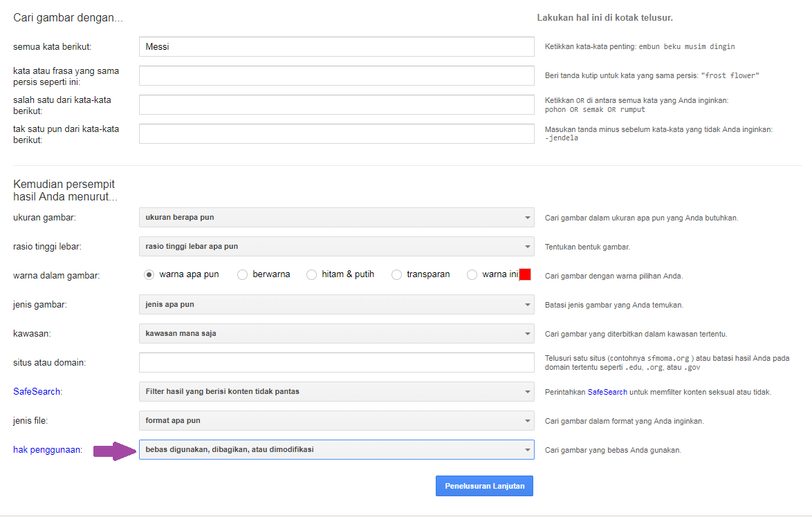Viewport: 812px width, 517px height.
Task: Click the 'situs atau domain' input field
Action: [x=336, y=362]
